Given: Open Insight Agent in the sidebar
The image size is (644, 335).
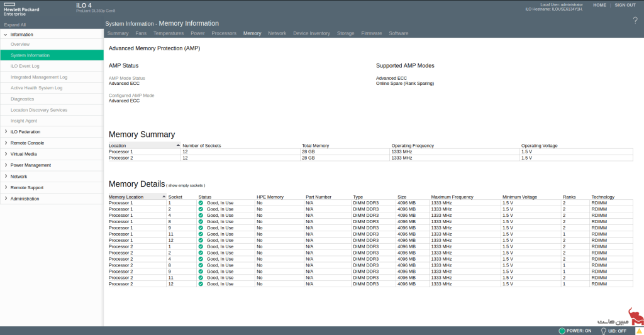Looking at the screenshot, I should coord(24,121).
